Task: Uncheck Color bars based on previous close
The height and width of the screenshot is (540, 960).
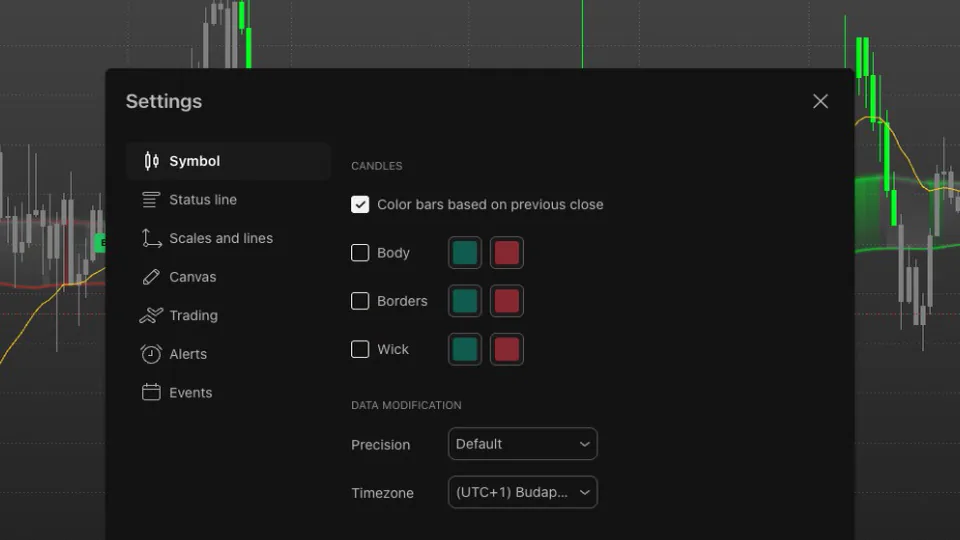Action: (360, 204)
